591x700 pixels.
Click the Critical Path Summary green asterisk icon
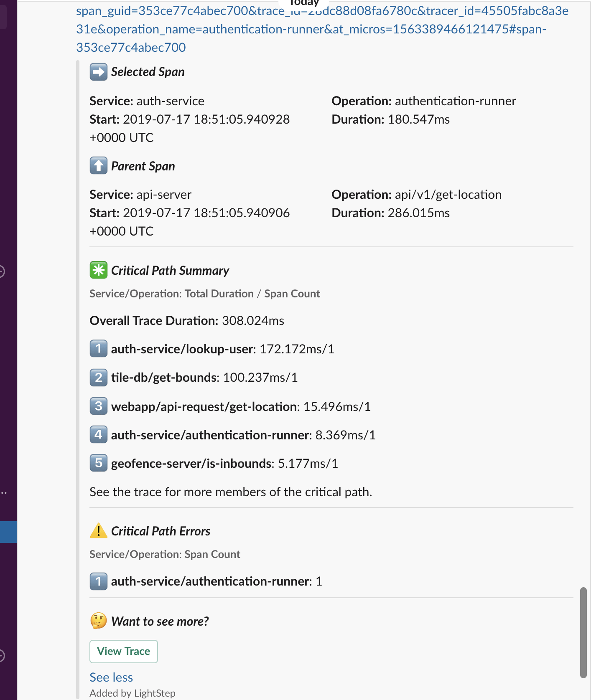pyautogui.click(x=98, y=270)
